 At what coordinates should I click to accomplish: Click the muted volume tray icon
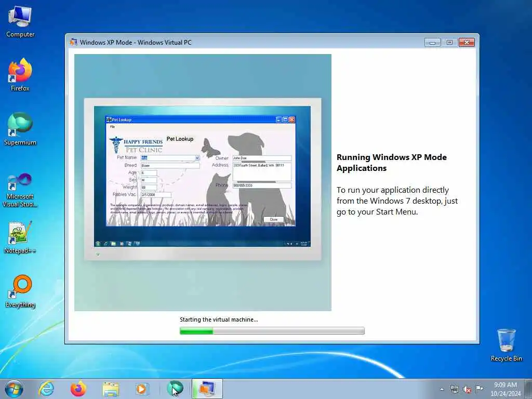[467, 390]
